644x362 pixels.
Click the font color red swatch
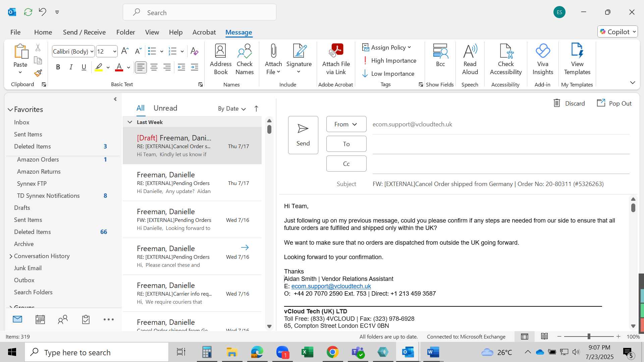(119, 67)
